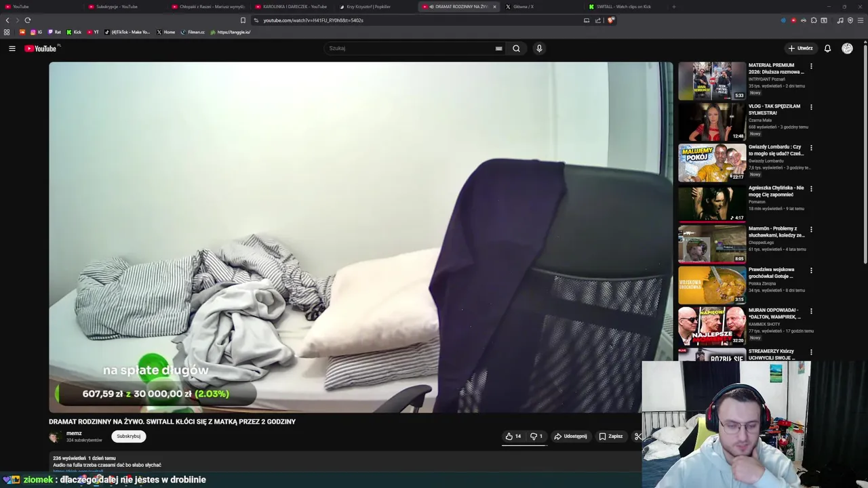Go to the YouTube home logo
Viewport: 868px width, 488px height.
[41, 48]
